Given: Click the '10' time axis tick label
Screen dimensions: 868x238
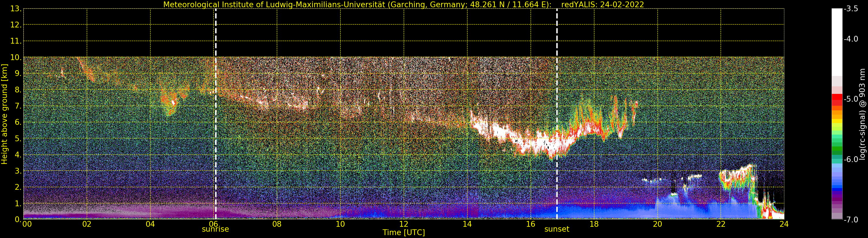Looking at the screenshot, I should 340,224.
